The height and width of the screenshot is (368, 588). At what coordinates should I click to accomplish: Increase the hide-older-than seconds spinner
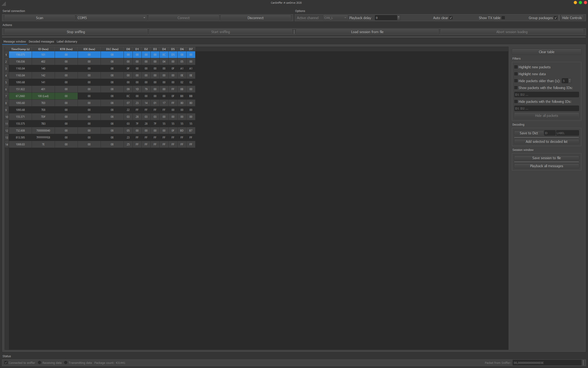(570, 80)
